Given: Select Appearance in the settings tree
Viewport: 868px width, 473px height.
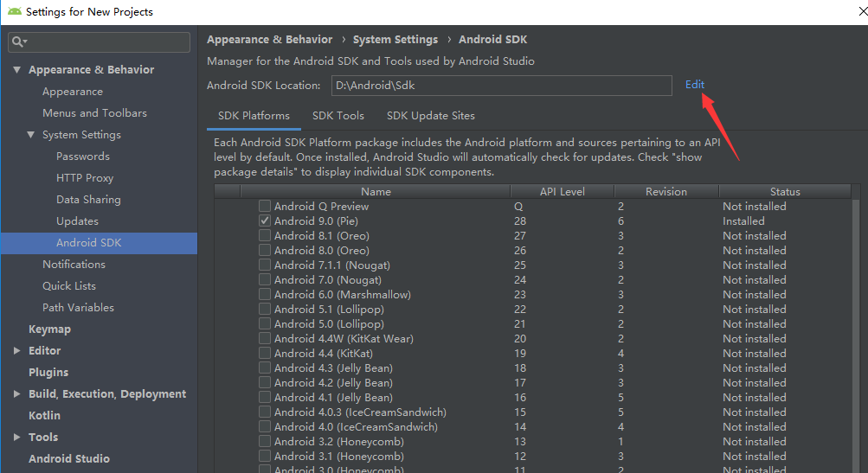Looking at the screenshot, I should coord(73,92).
